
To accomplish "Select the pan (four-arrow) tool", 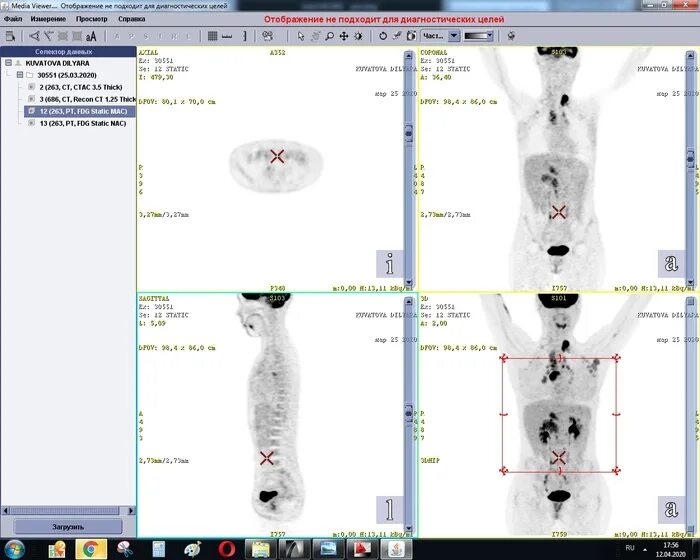I will (x=344, y=36).
